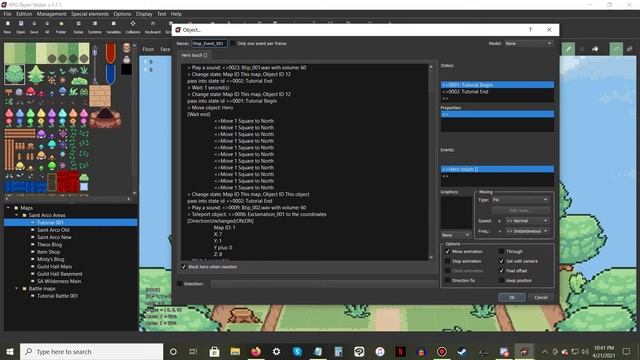Open the Speed Normal dropdown

pyautogui.click(x=527, y=221)
